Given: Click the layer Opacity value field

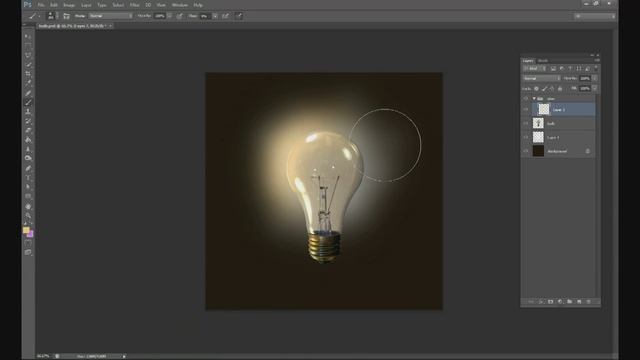Looking at the screenshot, I should point(585,78).
